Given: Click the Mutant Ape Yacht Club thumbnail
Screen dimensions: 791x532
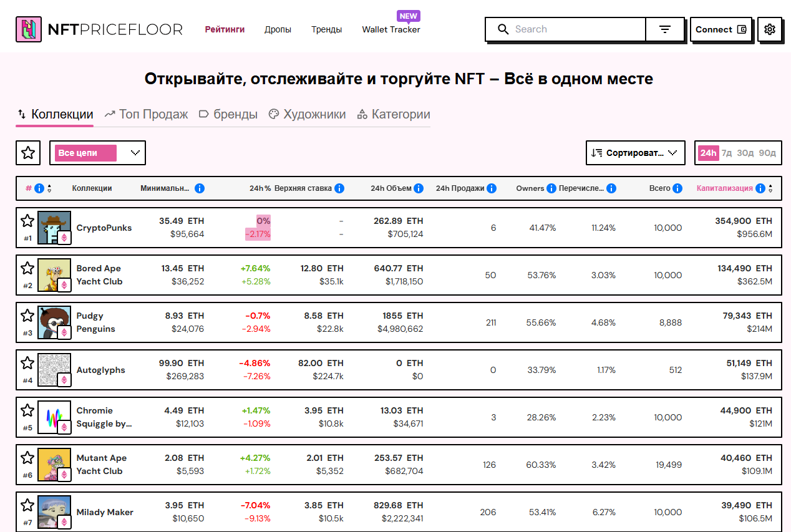Looking at the screenshot, I should (x=54, y=465).
